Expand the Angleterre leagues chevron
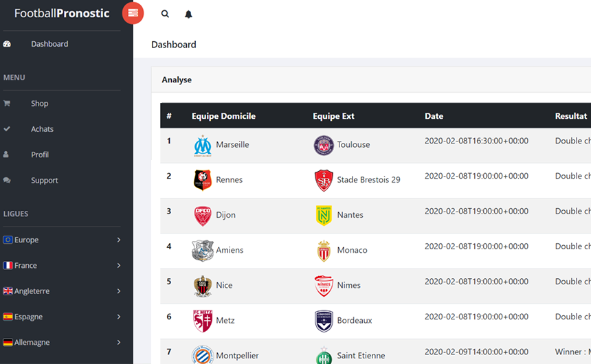This screenshot has height=364, width=591. click(119, 291)
